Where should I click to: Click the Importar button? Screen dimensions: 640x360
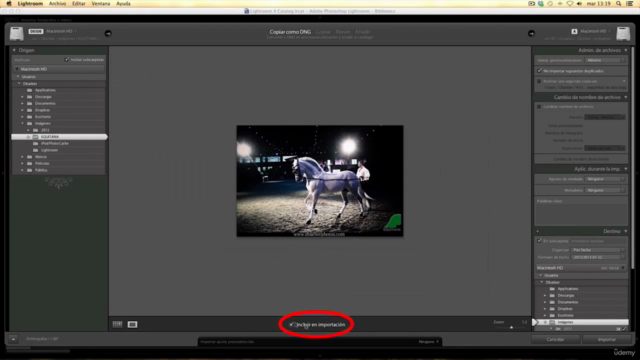(x=607, y=340)
